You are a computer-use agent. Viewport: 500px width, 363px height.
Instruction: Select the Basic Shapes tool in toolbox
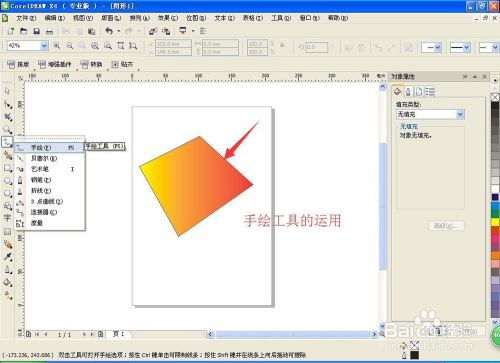click(7, 206)
